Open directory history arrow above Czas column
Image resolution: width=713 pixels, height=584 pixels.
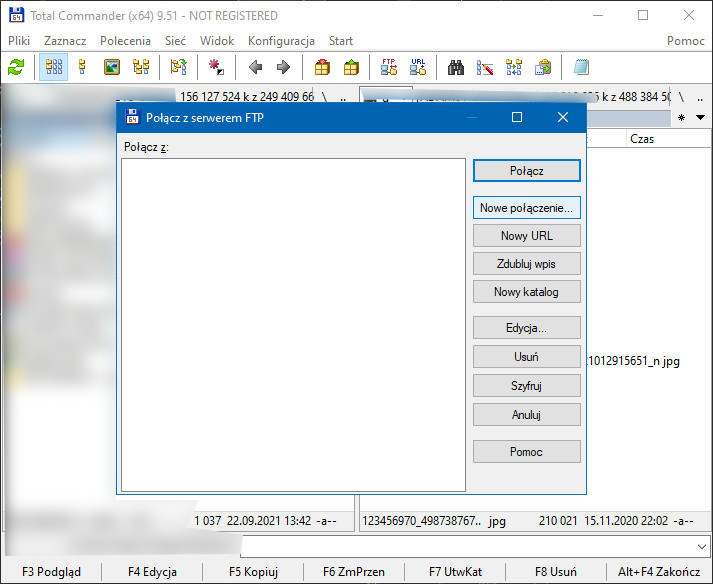click(x=699, y=118)
